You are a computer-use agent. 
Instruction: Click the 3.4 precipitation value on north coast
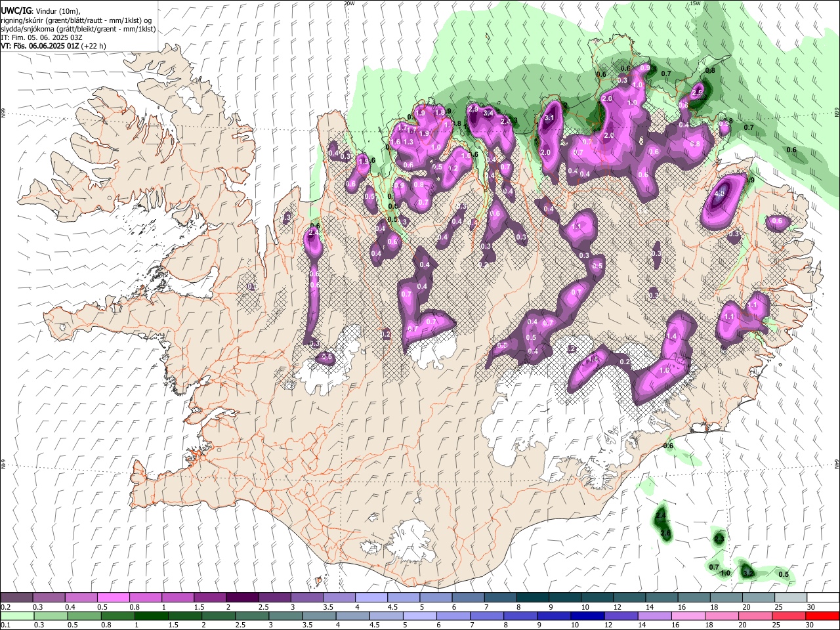(x=488, y=114)
